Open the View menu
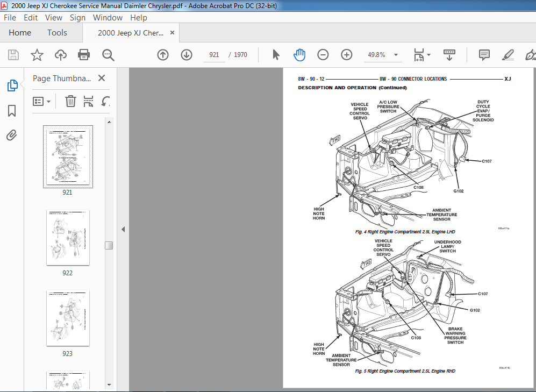 click(54, 17)
